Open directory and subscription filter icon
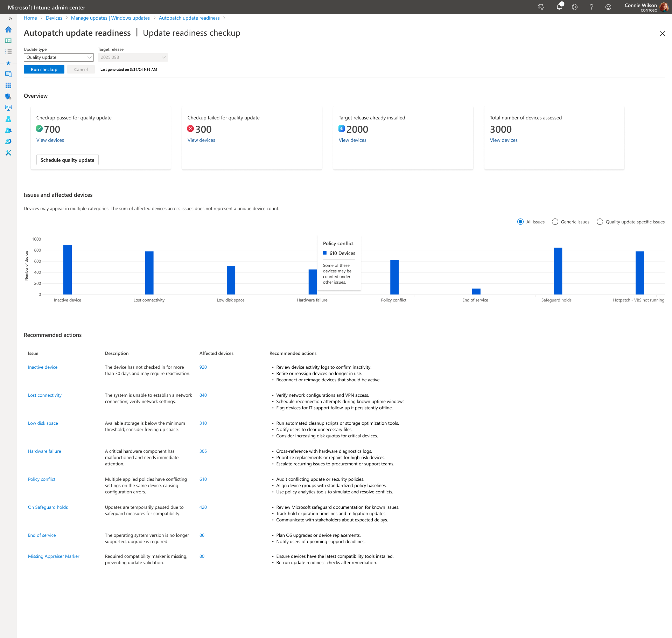672x638 pixels. coord(541,7)
